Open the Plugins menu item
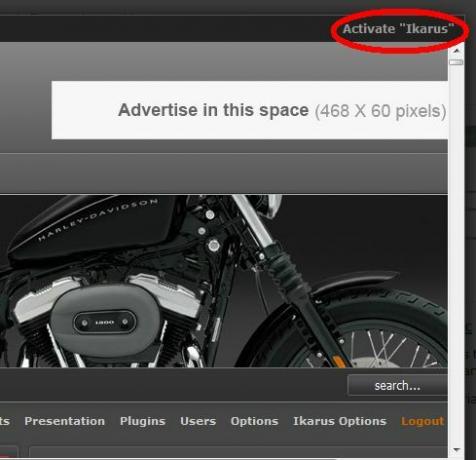The height and width of the screenshot is (460, 476). point(143,421)
